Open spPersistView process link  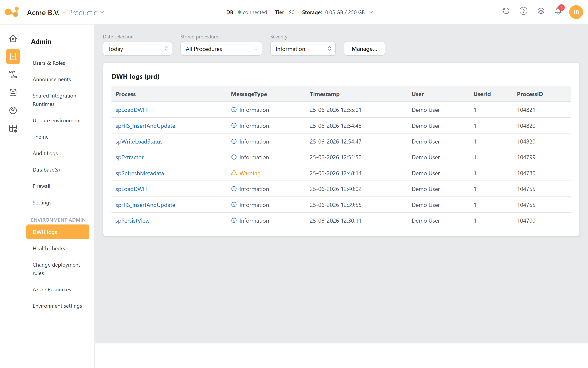coord(133,221)
